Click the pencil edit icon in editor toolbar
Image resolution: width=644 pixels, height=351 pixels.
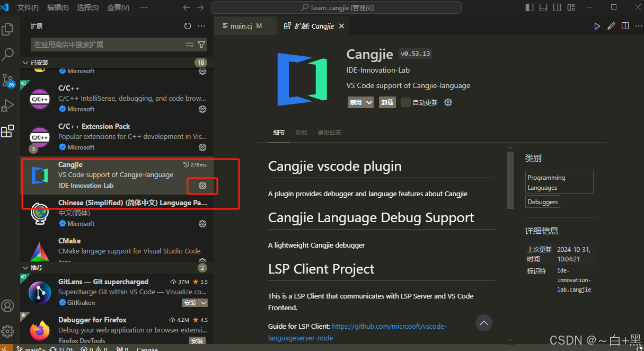(x=611, y=26)
